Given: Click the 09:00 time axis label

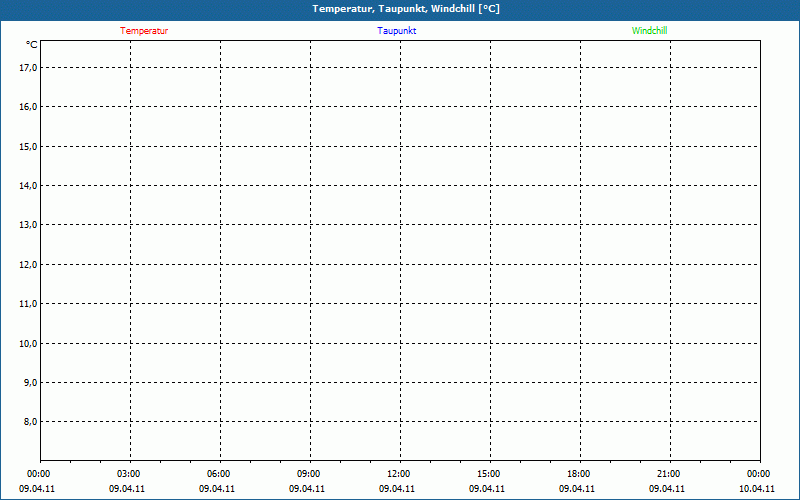Looking at the screenshot, I should [308, 474].
